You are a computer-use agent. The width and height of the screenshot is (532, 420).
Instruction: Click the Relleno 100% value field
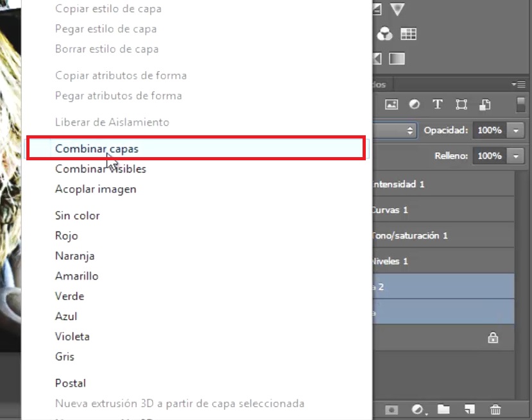point(490,156)
